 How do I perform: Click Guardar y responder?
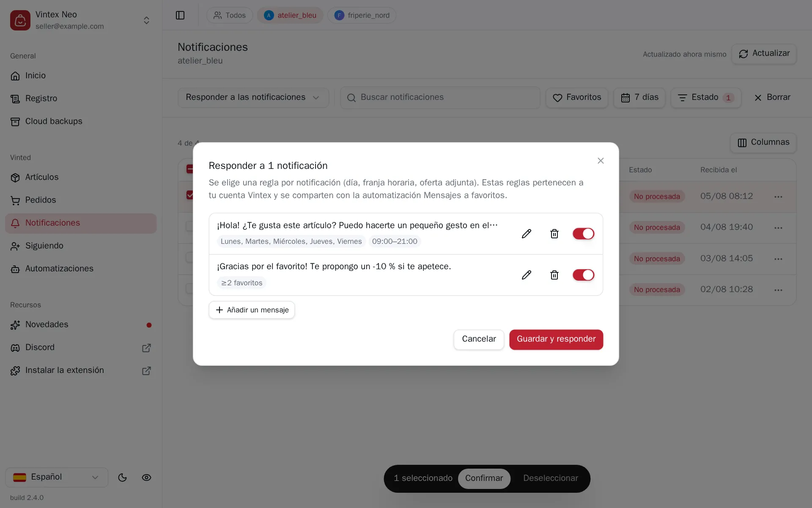coord(556,340)
